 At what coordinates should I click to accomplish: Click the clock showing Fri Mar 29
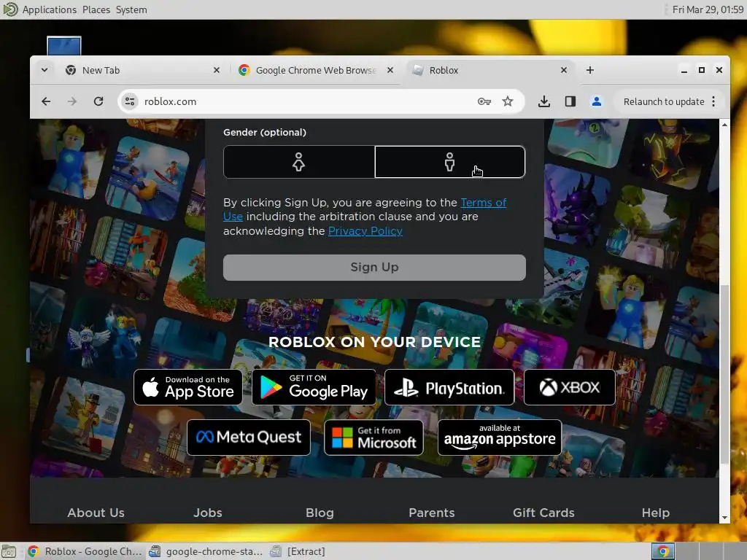[x=708, y=9]
